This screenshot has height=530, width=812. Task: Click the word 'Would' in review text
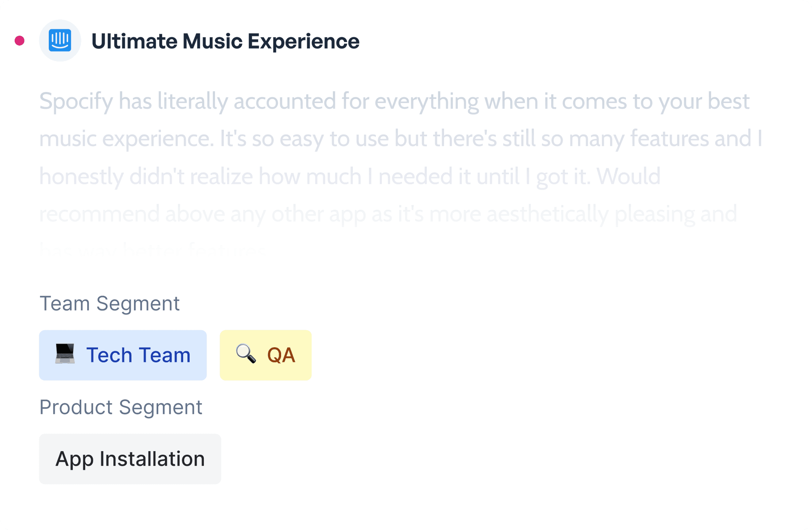[x=628, y=176]
